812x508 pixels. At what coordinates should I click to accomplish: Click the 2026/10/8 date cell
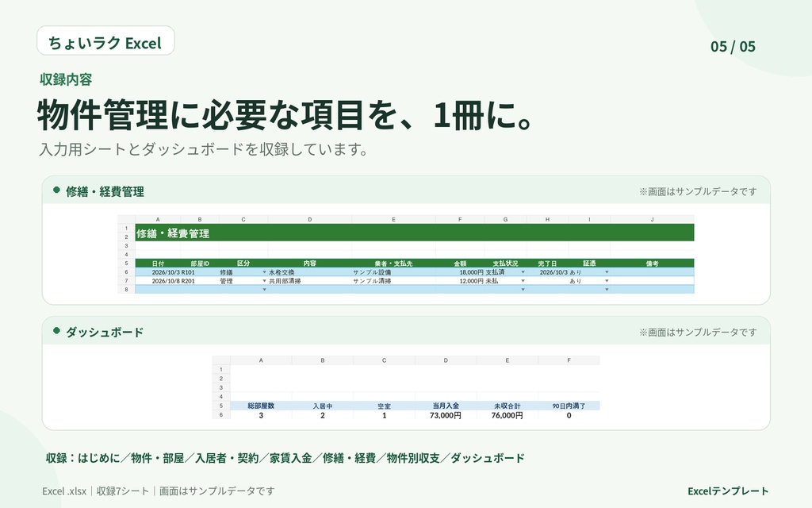(x=158, y=281)
